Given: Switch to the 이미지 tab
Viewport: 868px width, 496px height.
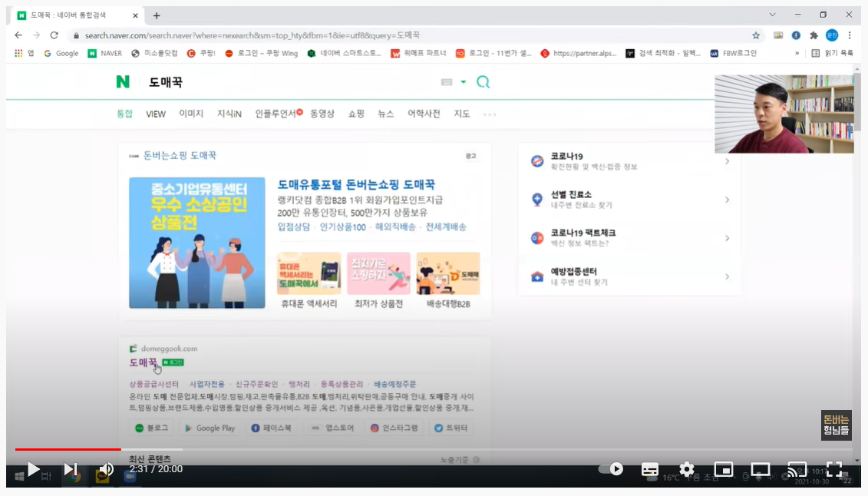Looking at the screenshot, I should pyautogui.click(x=191, y=114).
